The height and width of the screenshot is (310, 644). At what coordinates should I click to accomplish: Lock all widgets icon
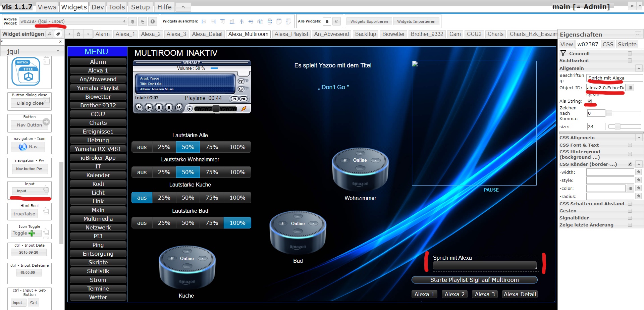[x=327, y=21]
